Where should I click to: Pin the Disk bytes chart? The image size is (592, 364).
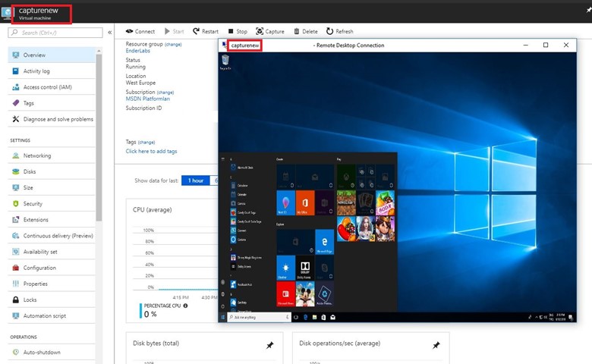270,345
